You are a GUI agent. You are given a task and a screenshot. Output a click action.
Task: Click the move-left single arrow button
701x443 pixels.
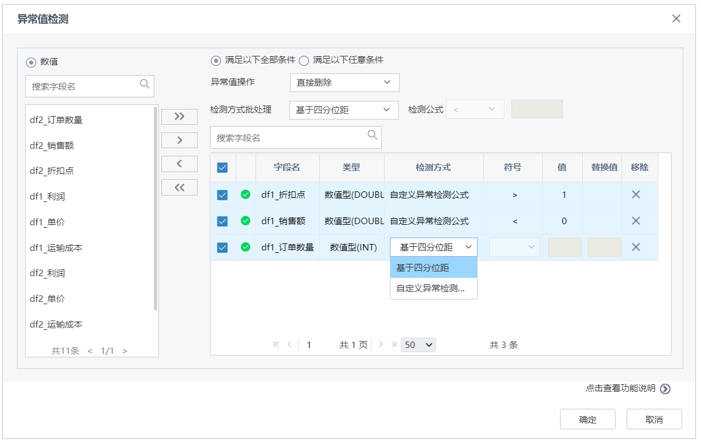point(179,164)
